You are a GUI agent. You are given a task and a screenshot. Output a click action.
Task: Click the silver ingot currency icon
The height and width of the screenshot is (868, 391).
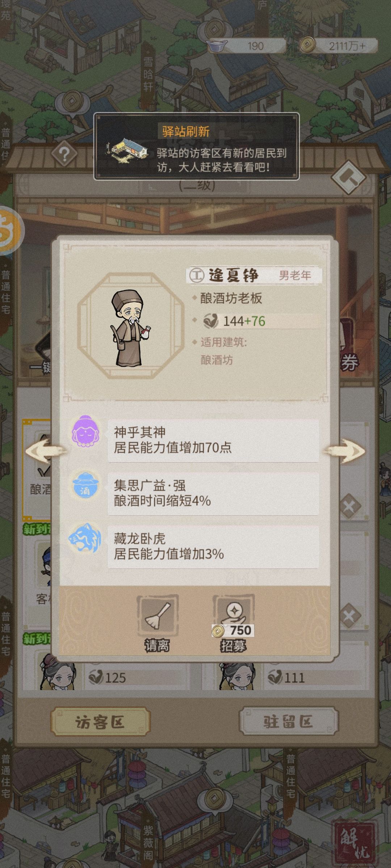[x=216, y=46]
